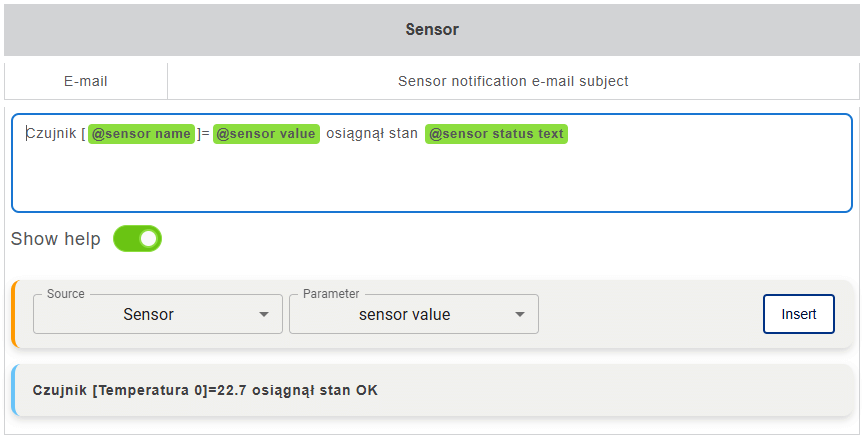This screenshot has width=864, height=439.
Task: Select the @sensor name tag
Action: click(141, 134)
